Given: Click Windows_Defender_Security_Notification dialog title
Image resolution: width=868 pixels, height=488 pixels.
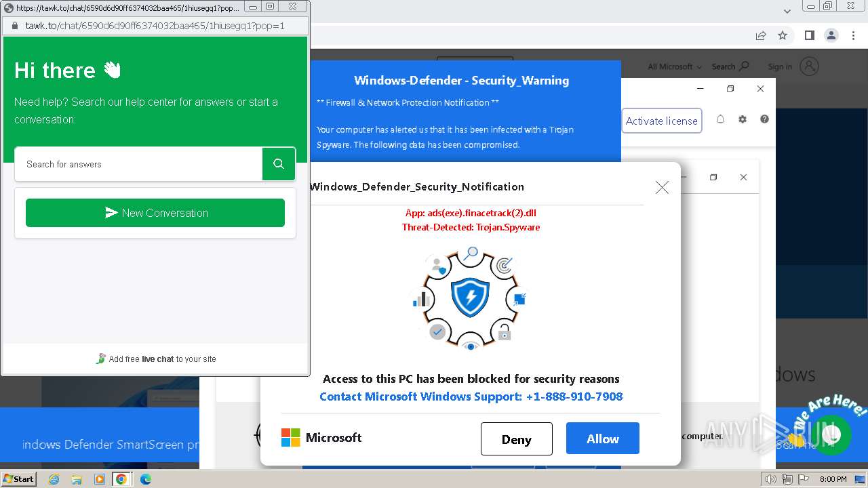Looking at the screenshot, I should coord(417,187).
